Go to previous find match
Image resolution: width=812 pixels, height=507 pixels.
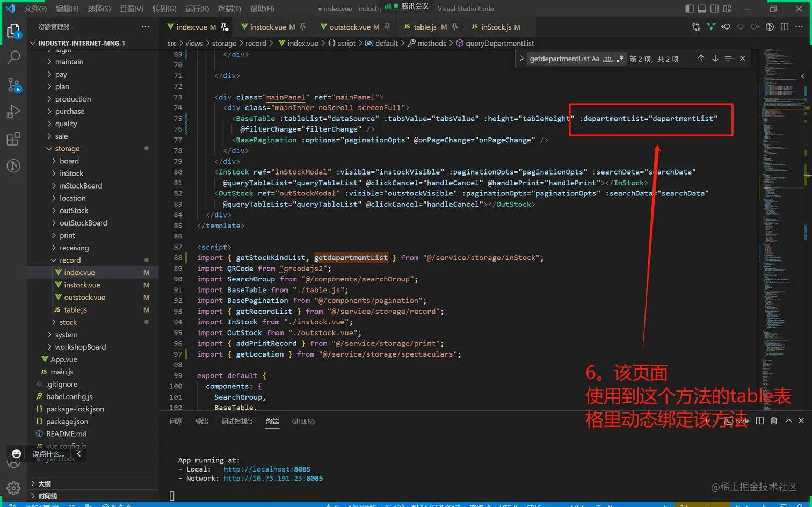click(701, 59)
